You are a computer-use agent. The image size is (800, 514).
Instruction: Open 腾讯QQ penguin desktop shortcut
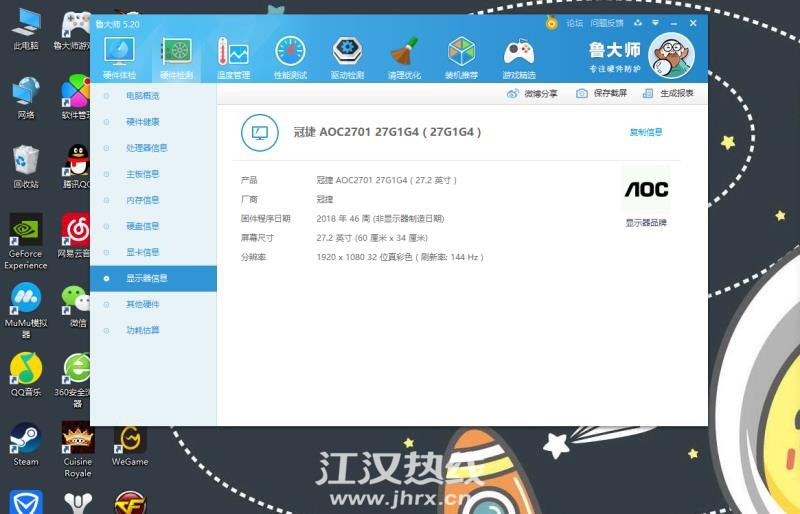click(x=77, y=167)
